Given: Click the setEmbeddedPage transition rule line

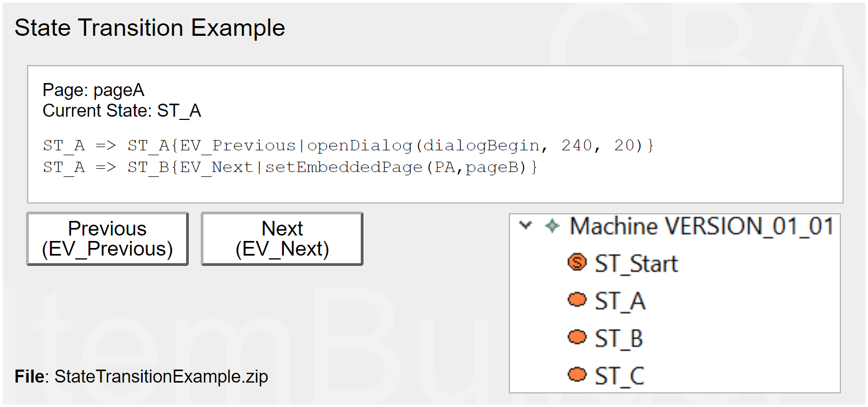Looking at the screenshot, I should tap(290, 167).
